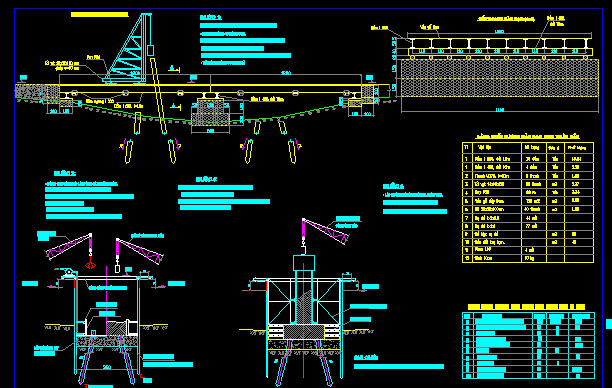Screen dimensions: 612x388
Task: Select row 7 in the yellow materials table
Action: click(x=528, y=217)
